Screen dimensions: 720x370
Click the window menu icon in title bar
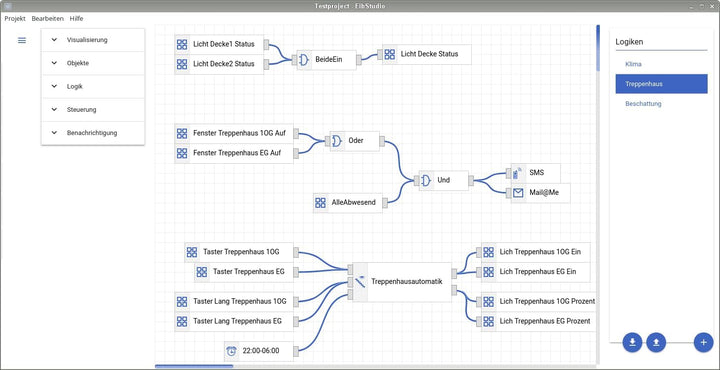point(8,6)
